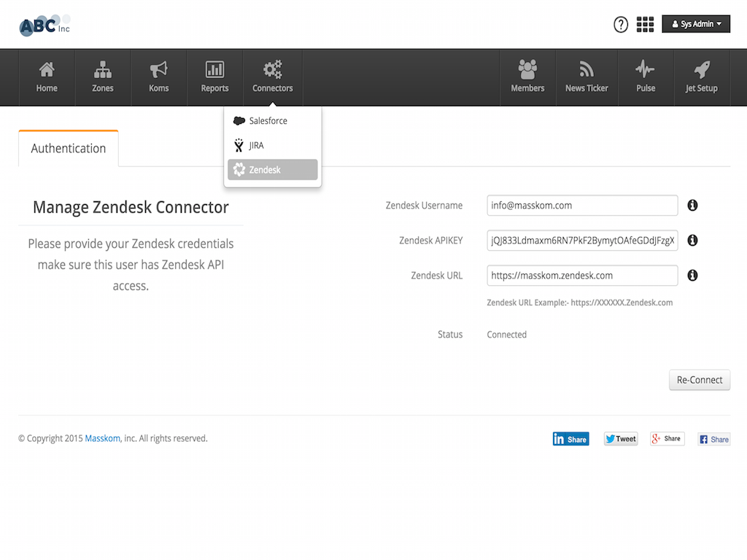Switch to the Authentication tab
Viewport: 747px width, 560px height.
click(69, 149)
